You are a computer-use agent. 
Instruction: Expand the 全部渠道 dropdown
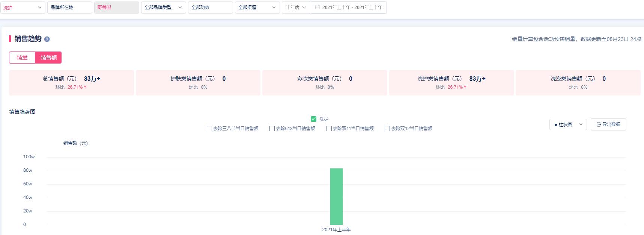click(257, 8)
